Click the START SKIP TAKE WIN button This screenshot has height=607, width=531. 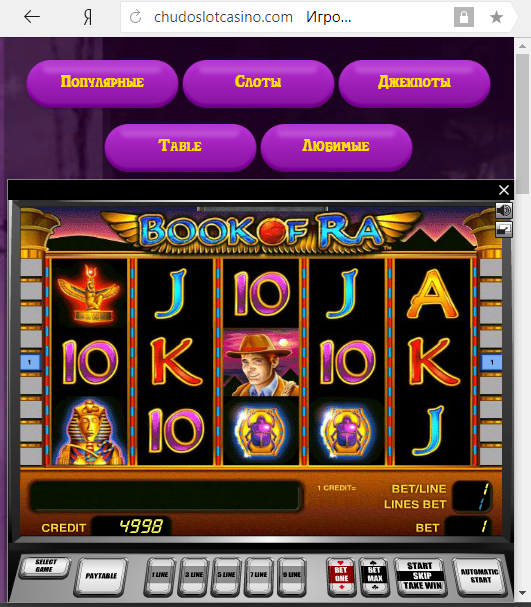click(421, 576)
